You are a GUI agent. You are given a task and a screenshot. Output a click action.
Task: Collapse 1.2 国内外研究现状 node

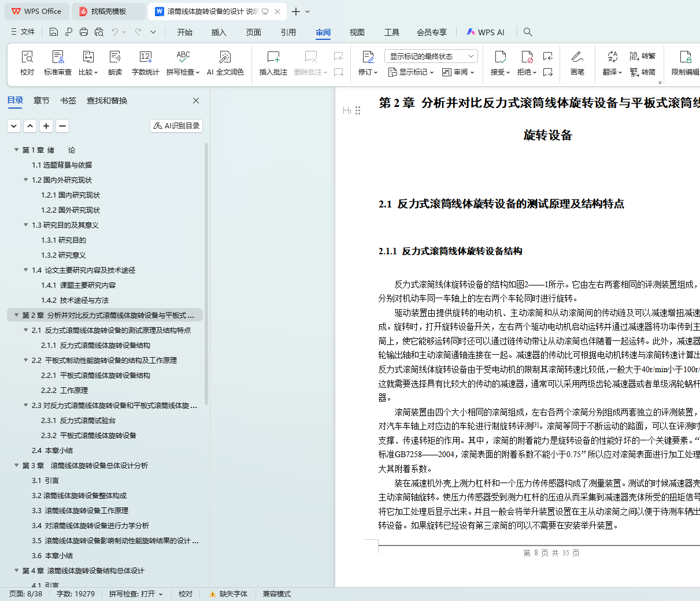(25, 180)
